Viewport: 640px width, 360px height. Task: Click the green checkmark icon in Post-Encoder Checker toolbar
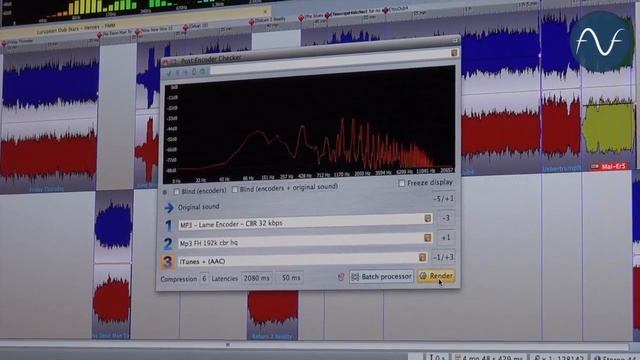click(169, 74)
